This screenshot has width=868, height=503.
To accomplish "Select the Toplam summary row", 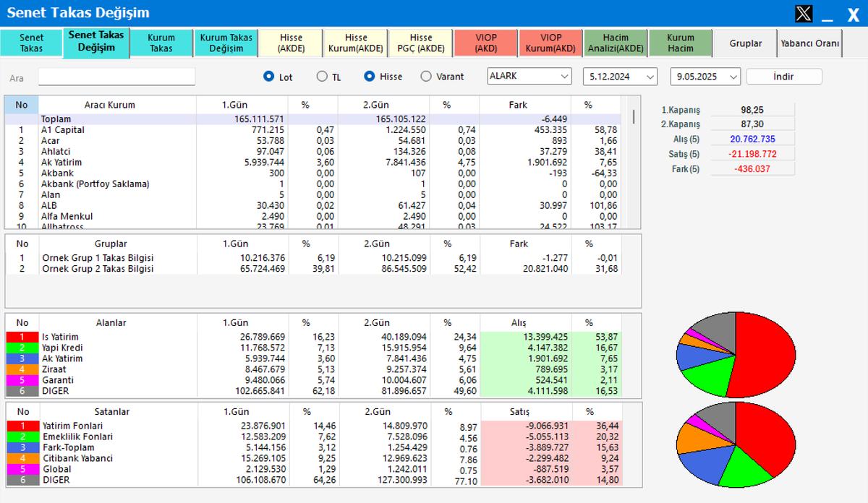I will (312, 119).
